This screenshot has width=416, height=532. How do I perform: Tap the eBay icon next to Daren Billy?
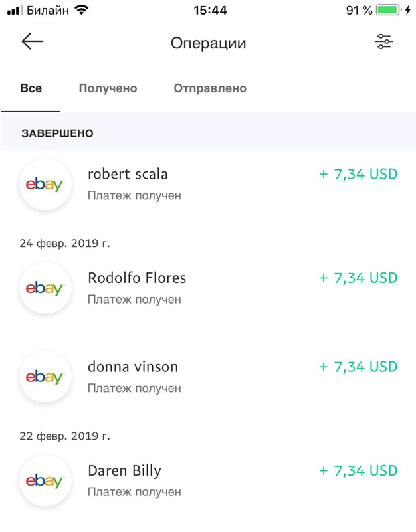tap(45, 481)
